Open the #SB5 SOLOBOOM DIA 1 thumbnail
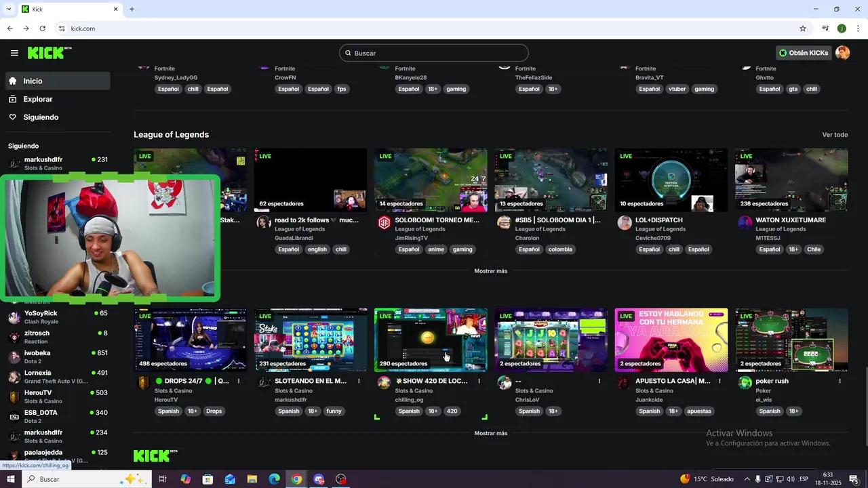 tap(551, 180)
